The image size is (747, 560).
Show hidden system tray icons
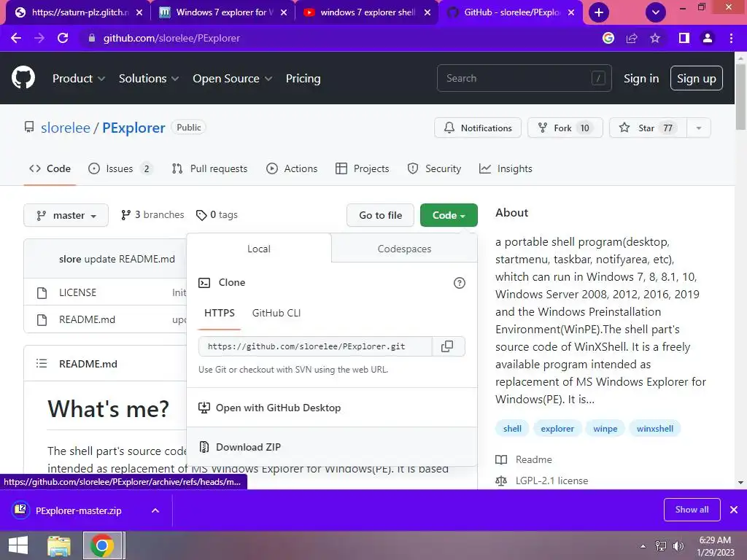coord(643,546)
